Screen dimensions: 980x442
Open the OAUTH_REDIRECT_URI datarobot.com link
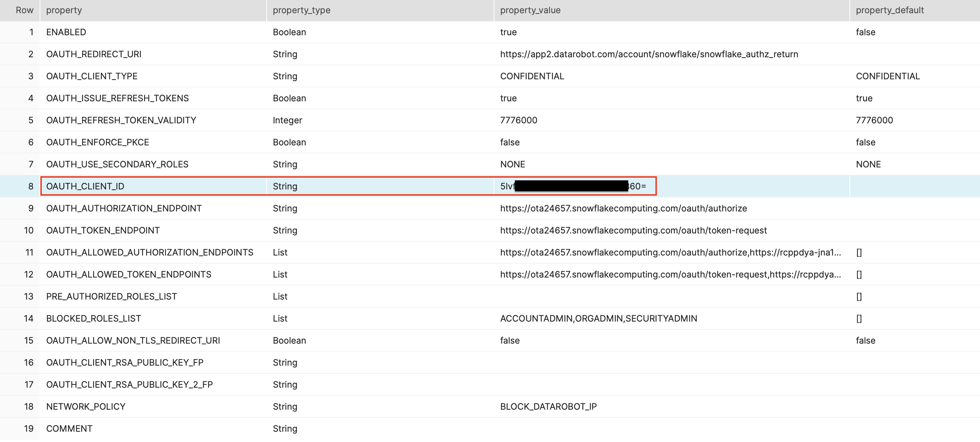(x=649, y=54)
